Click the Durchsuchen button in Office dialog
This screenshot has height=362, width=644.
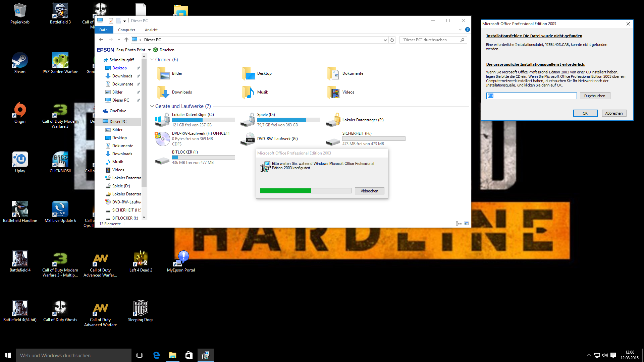click(x=594, y=96)
